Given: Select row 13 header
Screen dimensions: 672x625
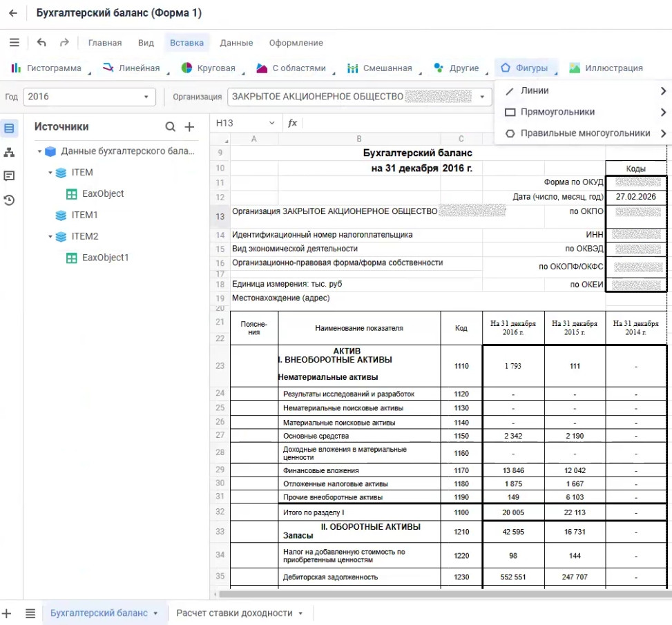Looking at the screenshot, I should 220,216.
